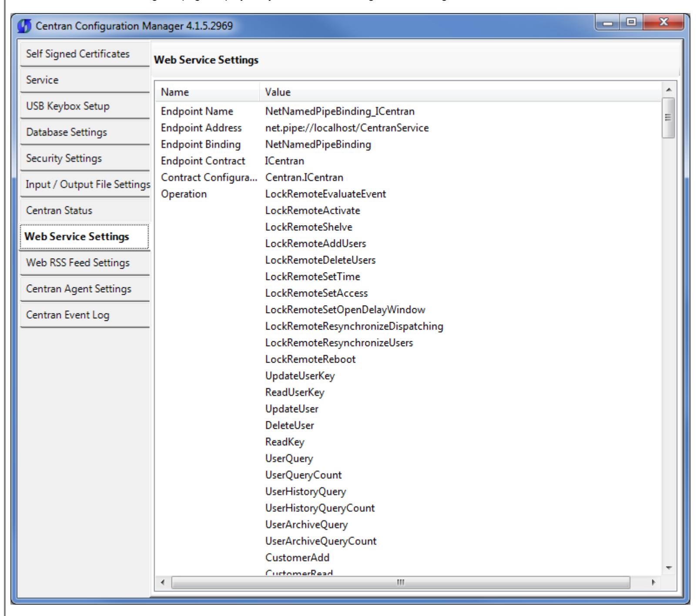Select the LockRemoteSetTime operation
700x616 pixels.
(x=313, y=277)
